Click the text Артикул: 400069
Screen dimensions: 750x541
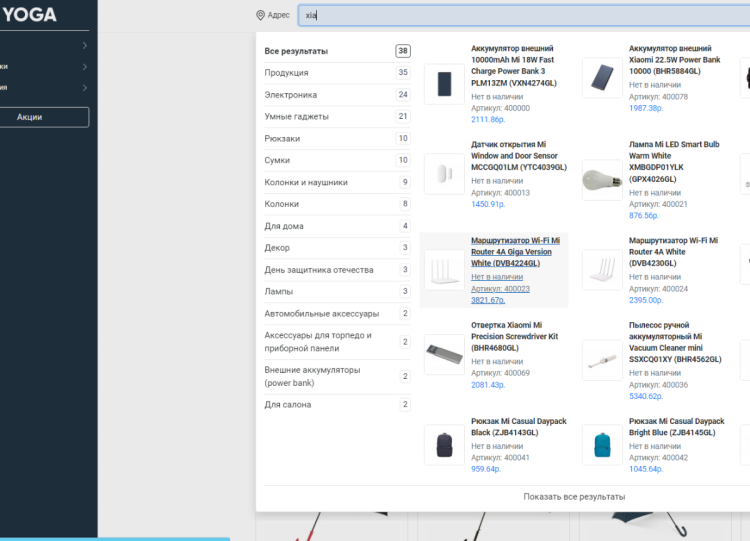click(500, 373)
